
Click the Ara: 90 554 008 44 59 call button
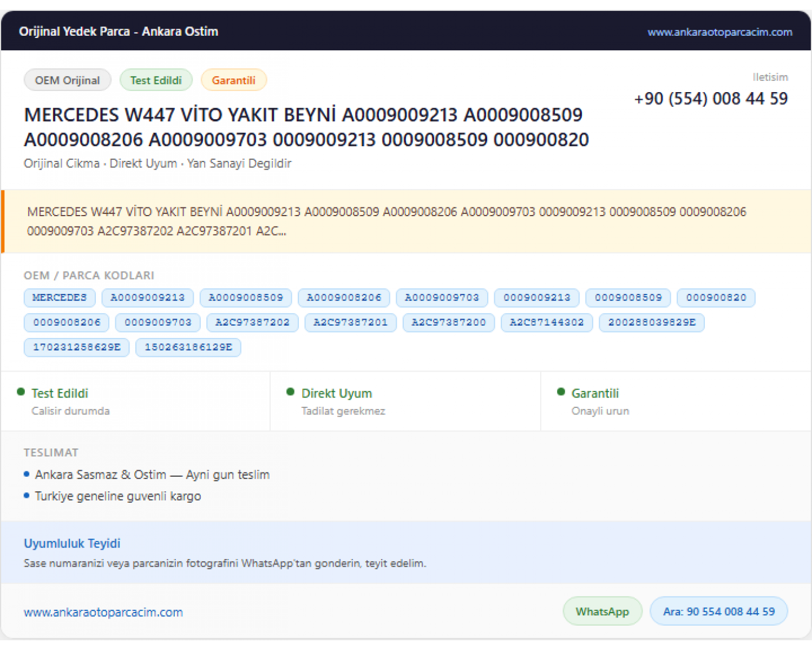(x=719, y=611)
